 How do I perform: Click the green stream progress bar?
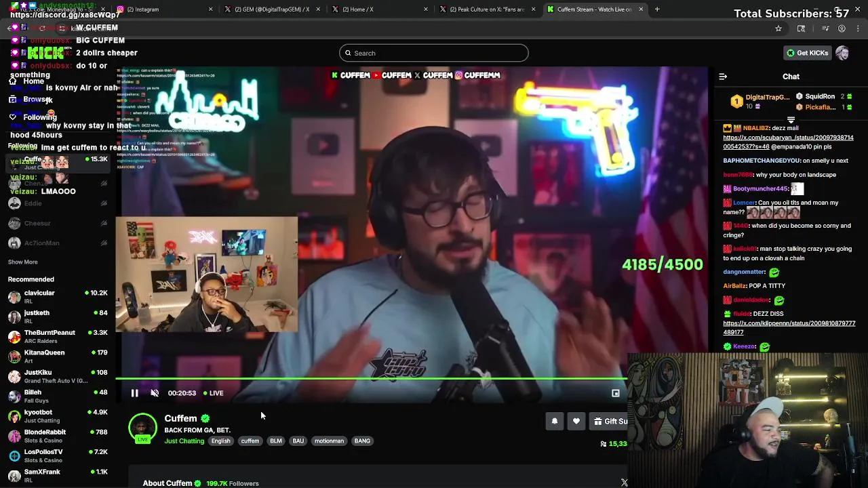371,379
